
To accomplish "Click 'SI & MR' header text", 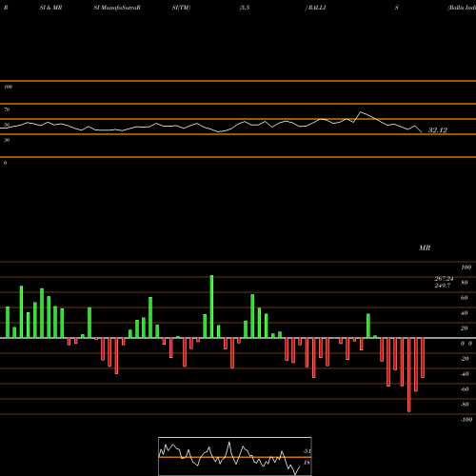I will [50, 8].
